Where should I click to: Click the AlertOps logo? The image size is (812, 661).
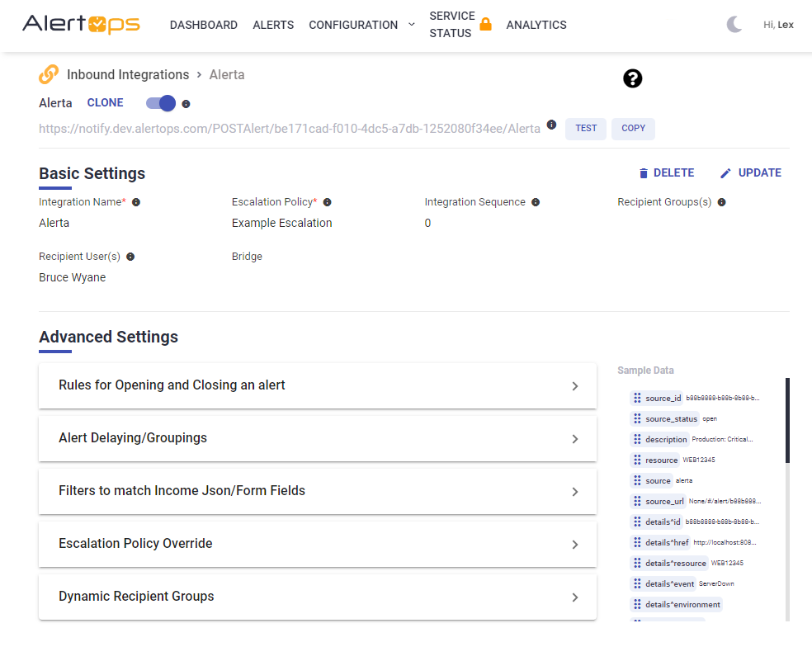[81, 25]
